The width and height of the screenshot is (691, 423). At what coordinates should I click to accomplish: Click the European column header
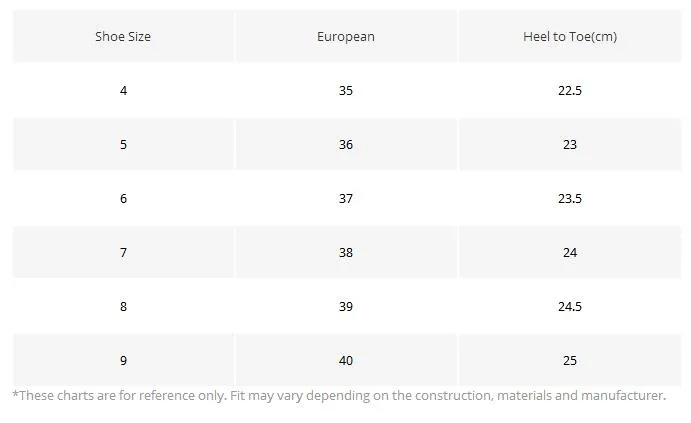click(x=346, y=36)
